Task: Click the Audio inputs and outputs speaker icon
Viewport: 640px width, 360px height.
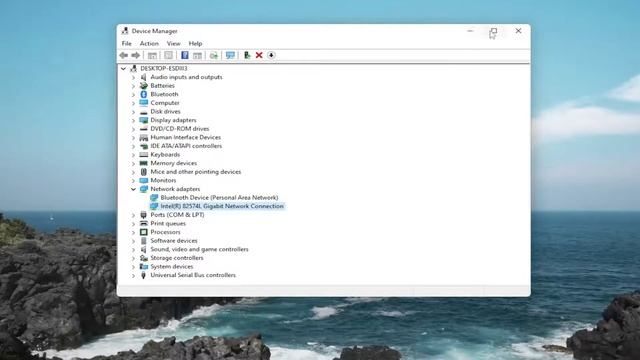Action: (x=144, y=77)
